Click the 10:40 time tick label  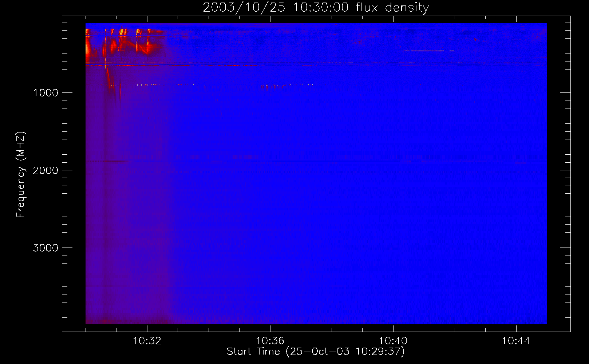393,341
